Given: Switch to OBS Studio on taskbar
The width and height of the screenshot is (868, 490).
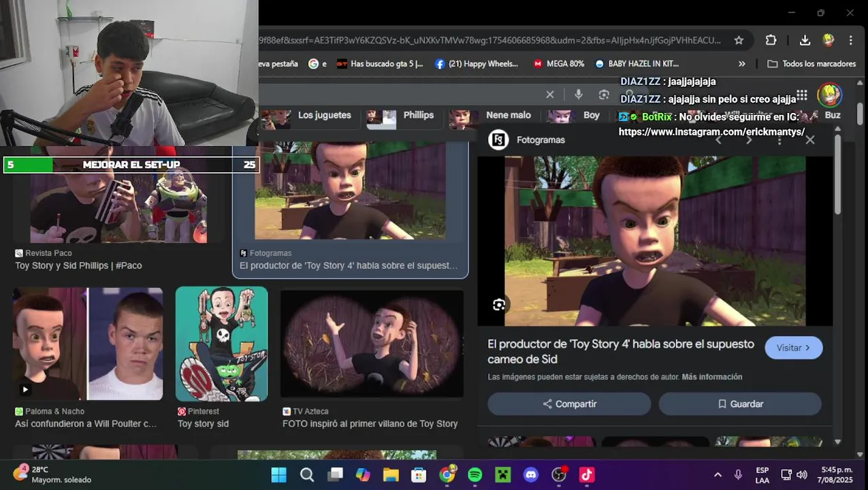Looking at the screenshot, I should click(x=559, y=475).
